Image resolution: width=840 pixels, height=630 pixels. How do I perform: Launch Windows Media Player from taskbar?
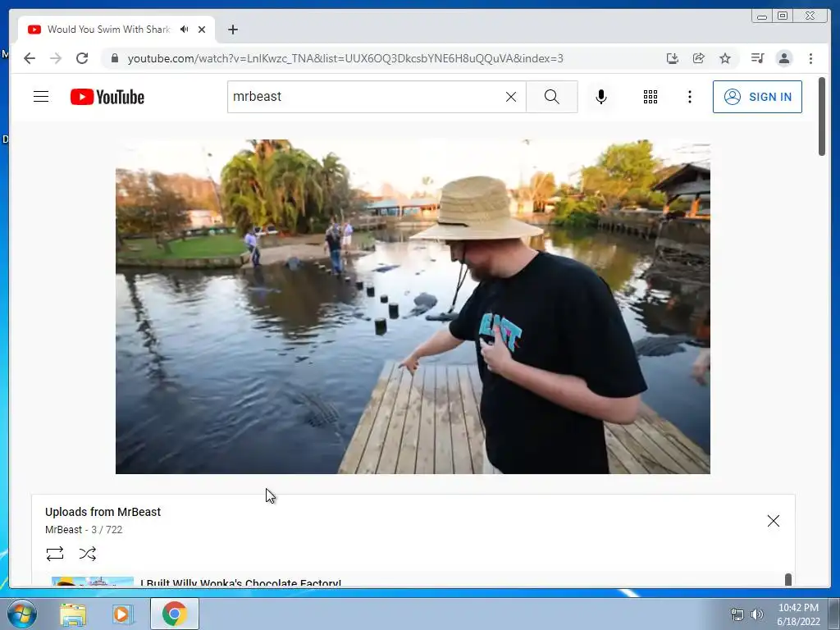tap(123, 614)
